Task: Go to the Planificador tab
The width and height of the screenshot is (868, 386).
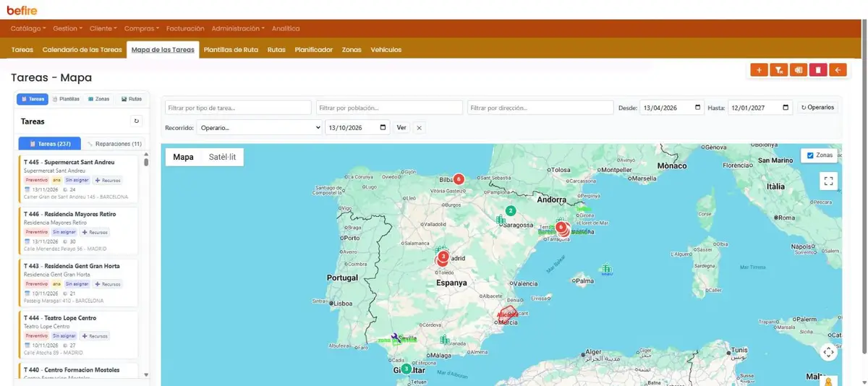Action: [314, 50]
